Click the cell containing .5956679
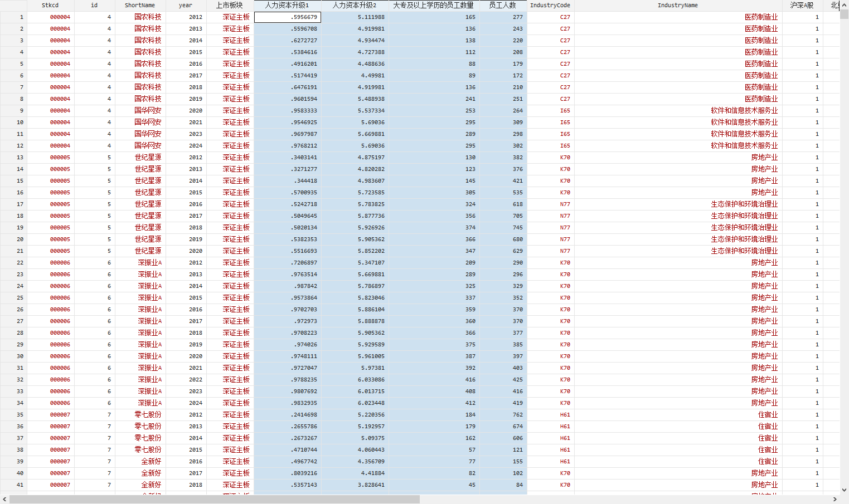The height and width of the screenshot is (504, 849). [x=288, y=17]
